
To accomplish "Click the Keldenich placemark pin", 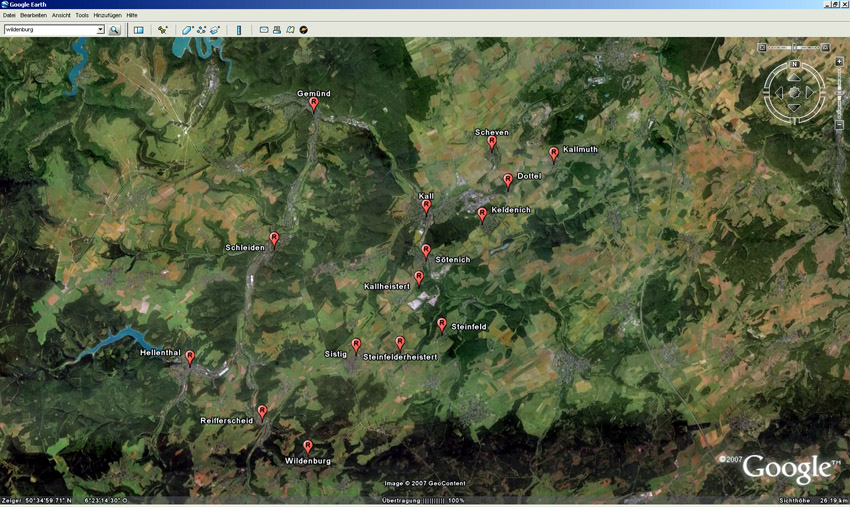I will coord(482,215).
